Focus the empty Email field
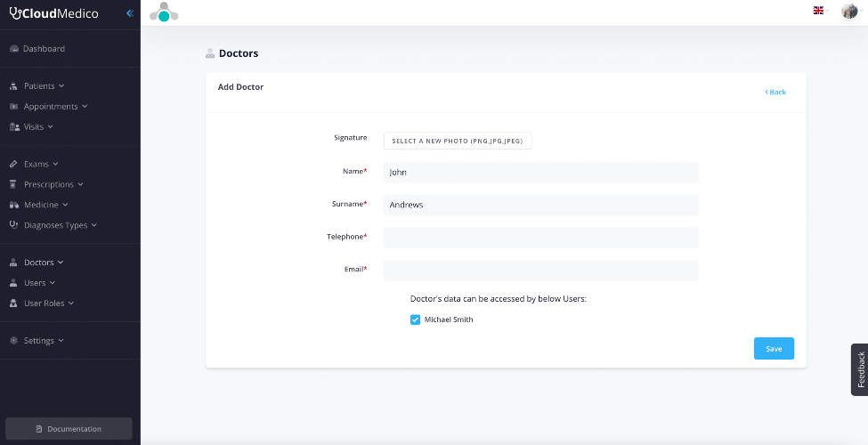Viewport: 868px width, 445px height. [541, 270]
